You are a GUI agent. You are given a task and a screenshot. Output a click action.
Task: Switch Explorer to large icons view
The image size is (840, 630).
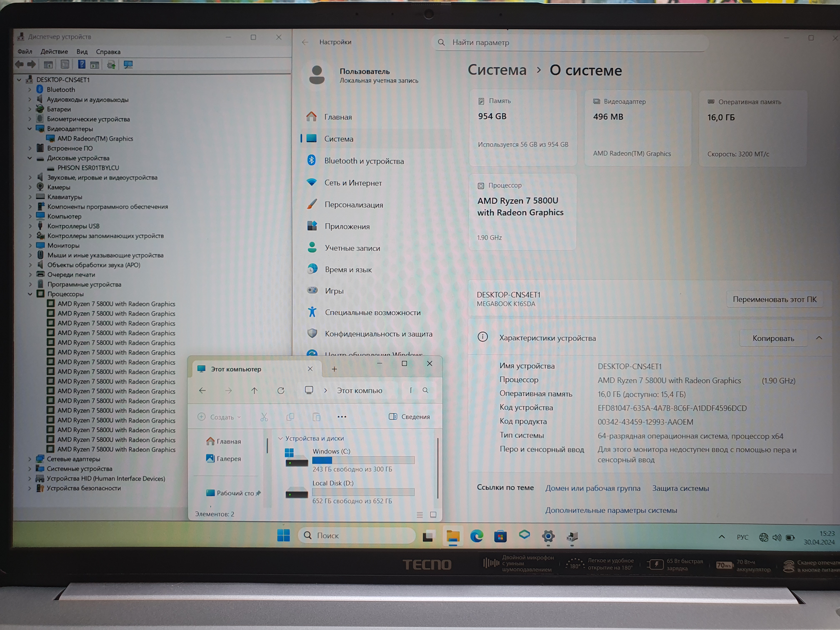coord(433,515)
